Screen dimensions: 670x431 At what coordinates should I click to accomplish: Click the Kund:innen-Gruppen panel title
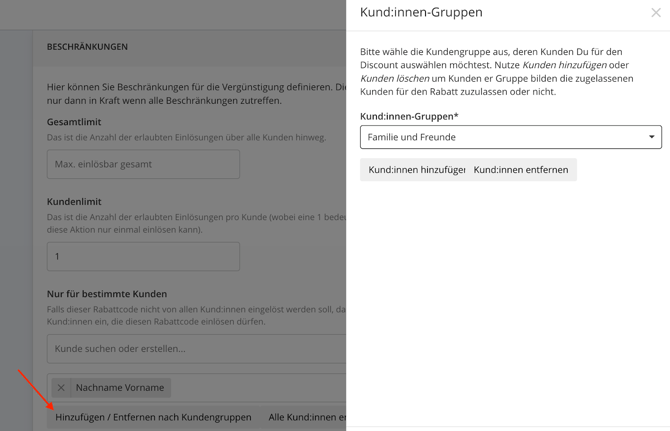coord(421,13)
